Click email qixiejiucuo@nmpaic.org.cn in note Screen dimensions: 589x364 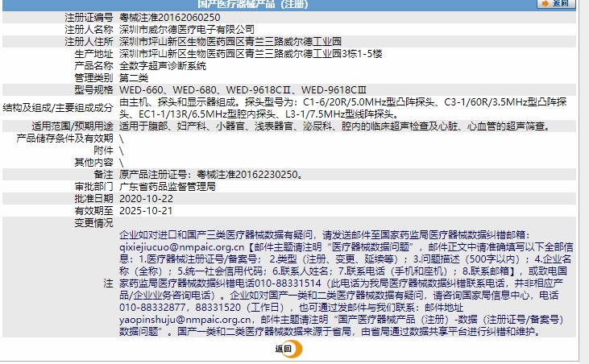pos(182,247)
